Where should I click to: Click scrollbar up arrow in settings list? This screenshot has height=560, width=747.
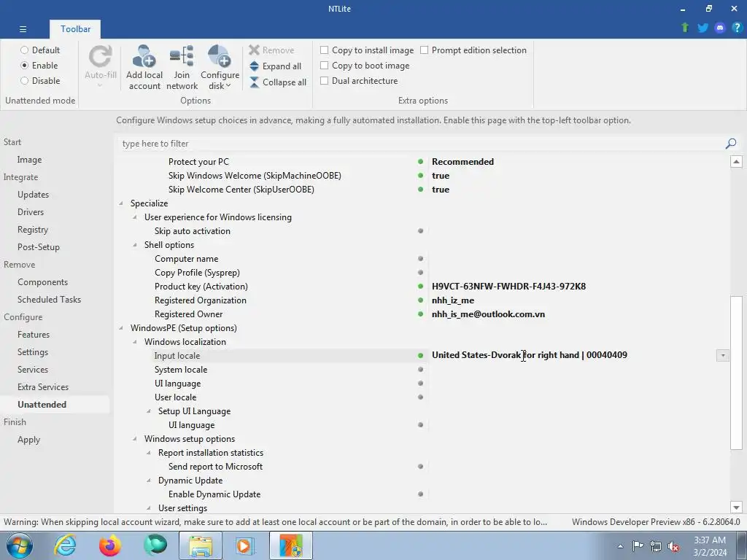point(736,161)
